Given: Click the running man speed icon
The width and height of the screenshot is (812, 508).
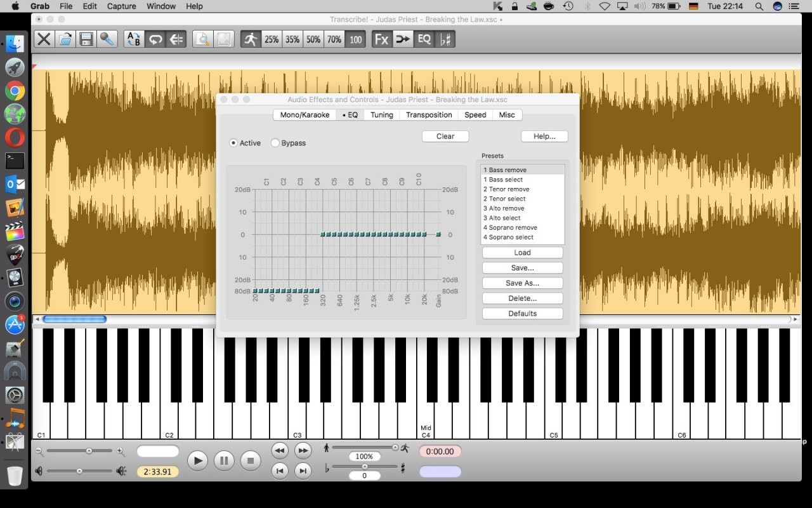Looking at the screenshot, I should coord(251,39).
